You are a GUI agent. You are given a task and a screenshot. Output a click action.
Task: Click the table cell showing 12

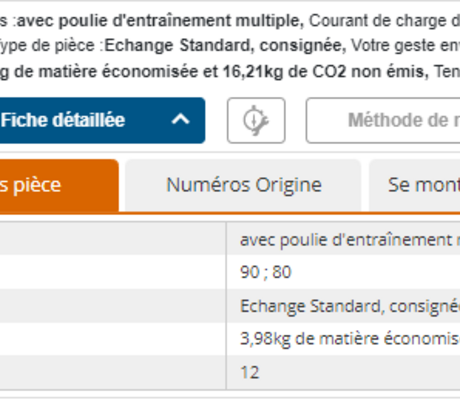343,372
